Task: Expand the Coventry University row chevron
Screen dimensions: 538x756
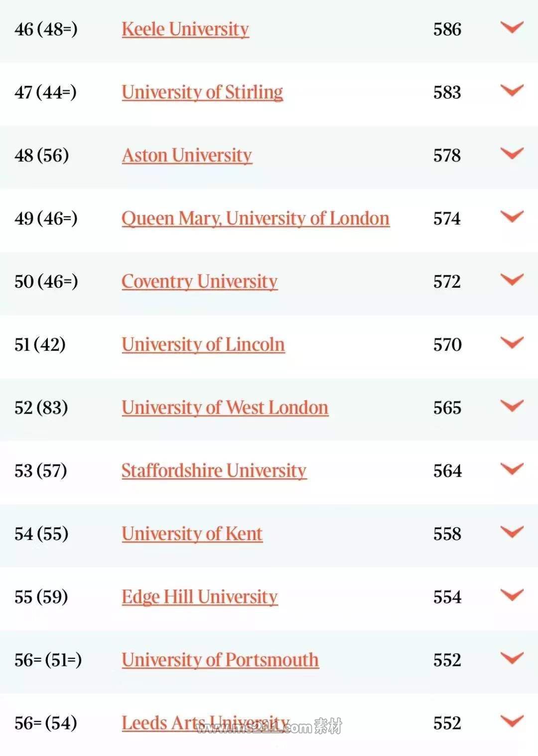Action: coord(512,280)
